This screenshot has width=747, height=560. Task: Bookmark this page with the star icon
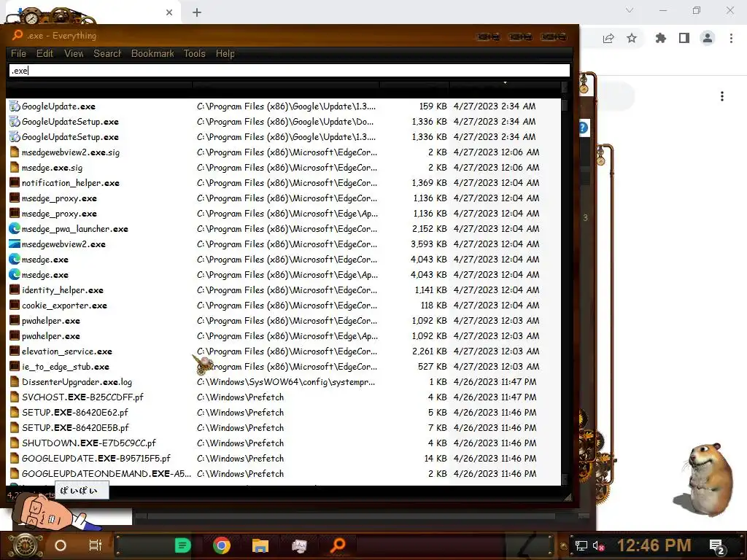tap(632, 38)
